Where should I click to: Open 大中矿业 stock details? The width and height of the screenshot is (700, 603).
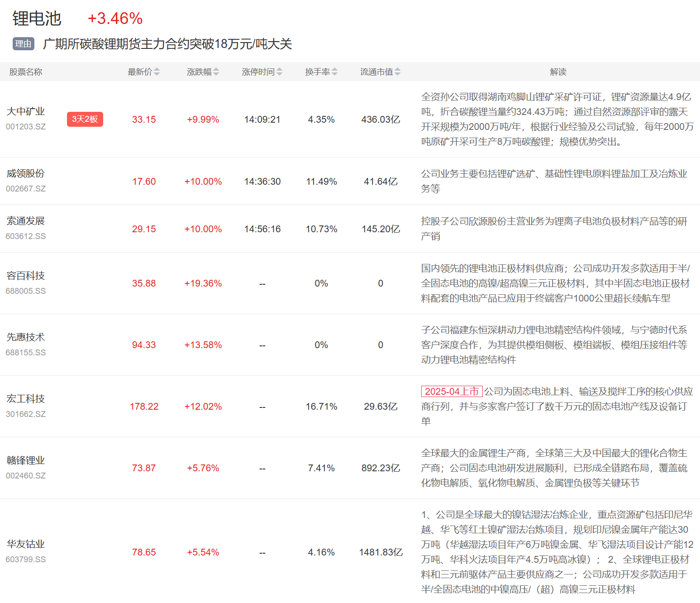[x=26, y=111]
